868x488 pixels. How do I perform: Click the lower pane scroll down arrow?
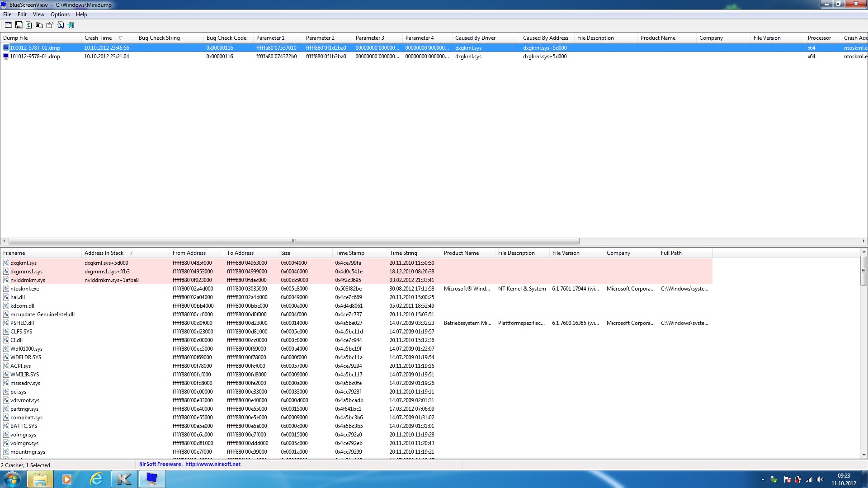coord(864,455)
